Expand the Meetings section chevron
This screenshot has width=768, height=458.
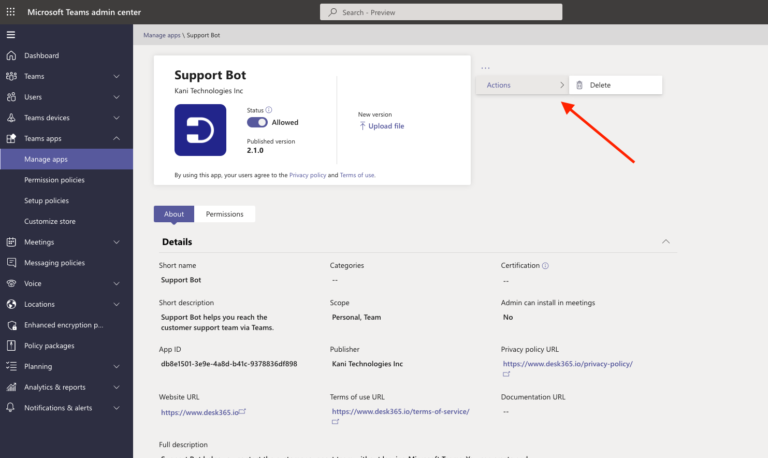pos(117,242)
